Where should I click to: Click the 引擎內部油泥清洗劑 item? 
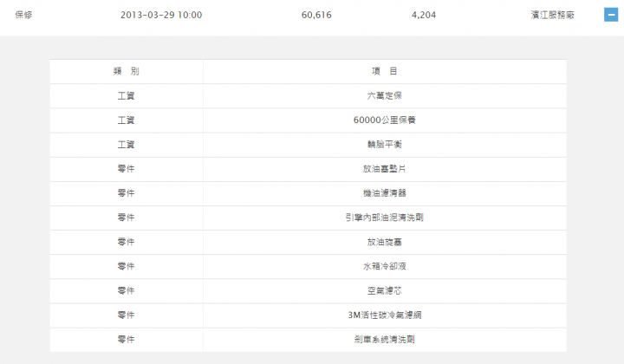tap(384, 217)
